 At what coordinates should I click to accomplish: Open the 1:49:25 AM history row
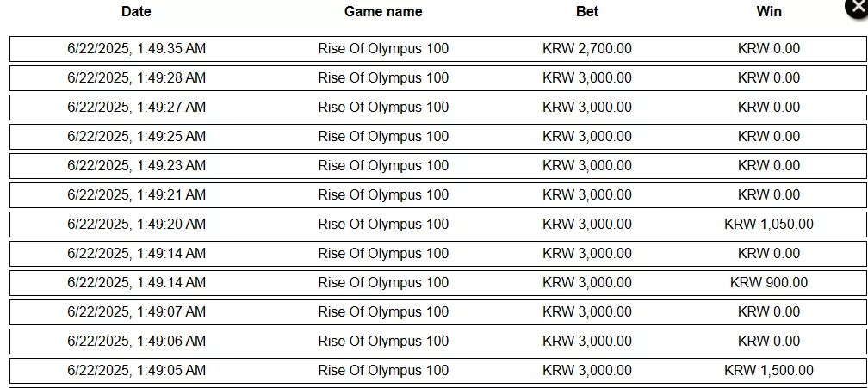[x=437, y=137]
